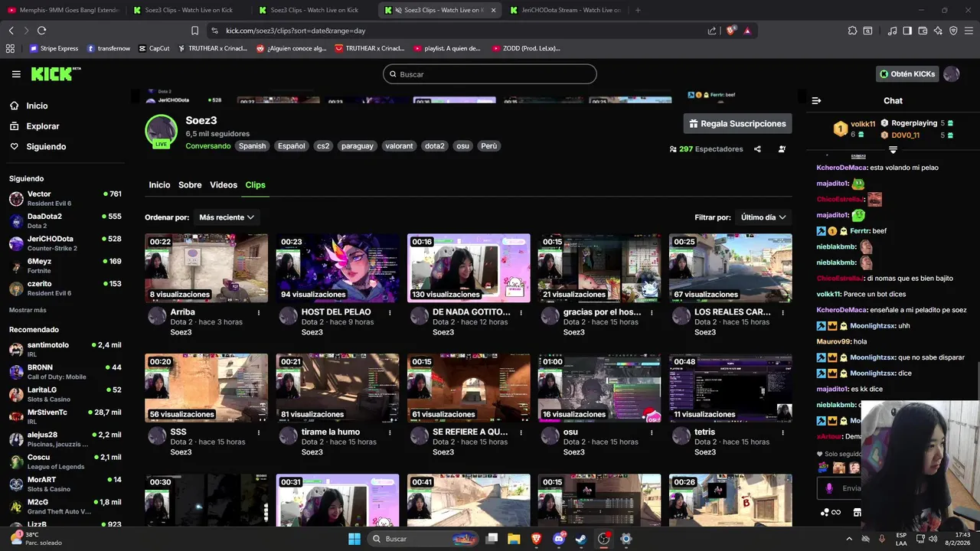Open the Más reciente sort dropdown
The height and width of the screenshot is (551, 980).
coord(227,217)
